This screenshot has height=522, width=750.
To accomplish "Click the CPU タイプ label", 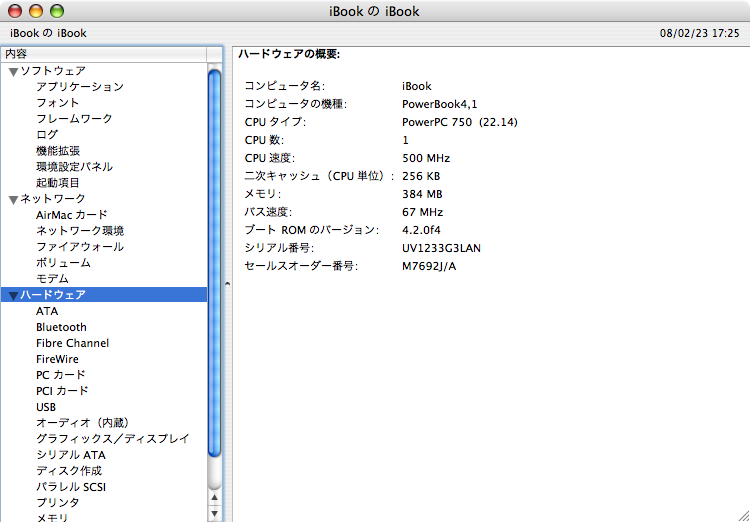I will point(275,122).
